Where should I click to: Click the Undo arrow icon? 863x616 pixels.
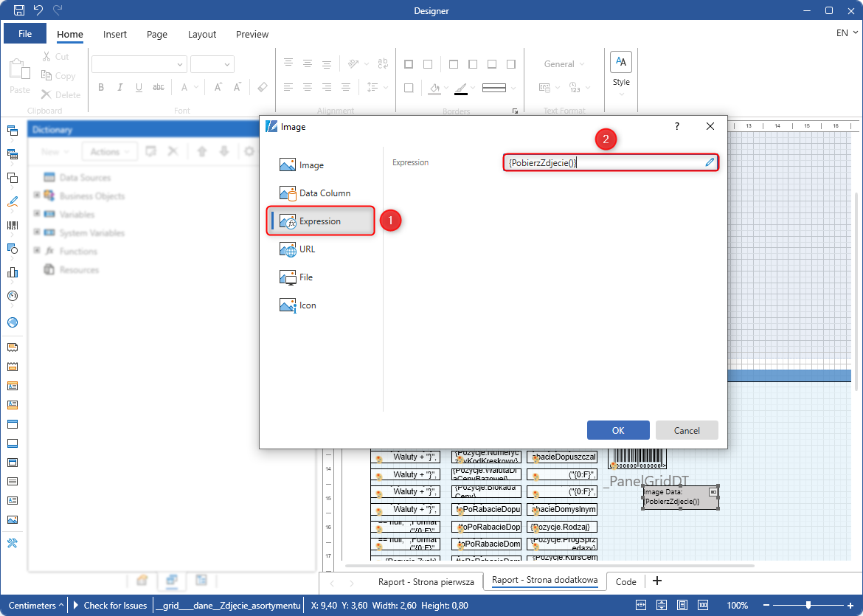coord(38,10)
